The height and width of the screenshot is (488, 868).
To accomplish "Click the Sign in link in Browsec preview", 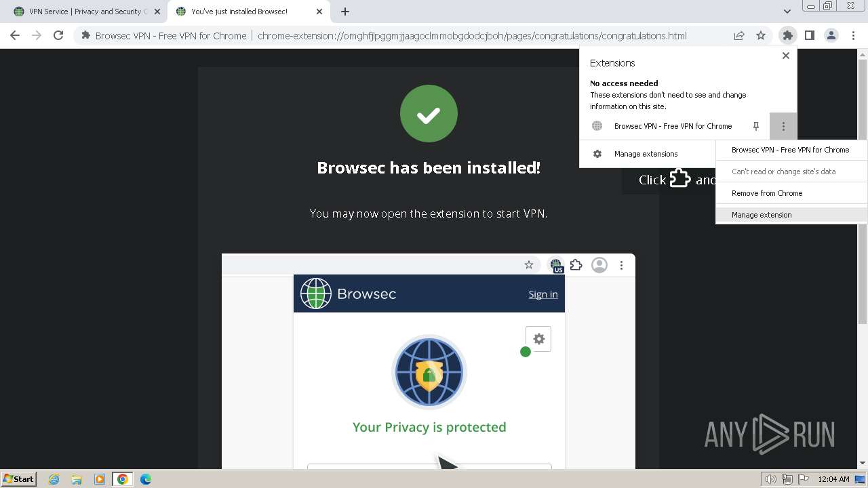I will pos(543,294).
